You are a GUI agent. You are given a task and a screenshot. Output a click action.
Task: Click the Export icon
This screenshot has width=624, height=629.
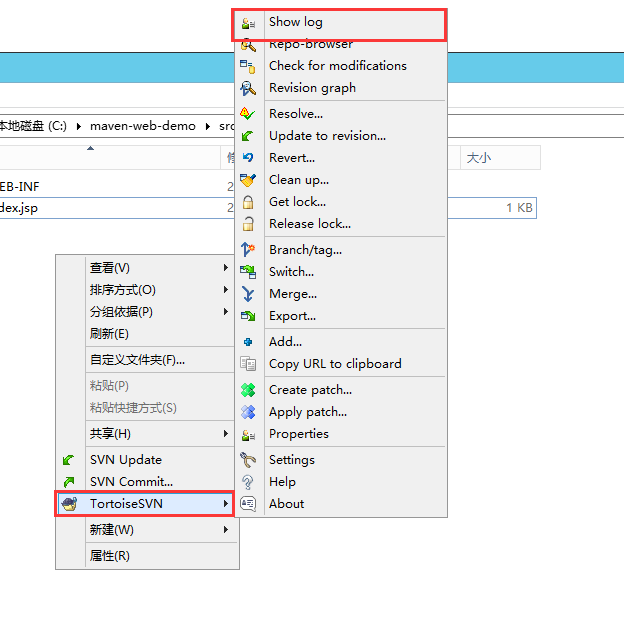(248, 316)
